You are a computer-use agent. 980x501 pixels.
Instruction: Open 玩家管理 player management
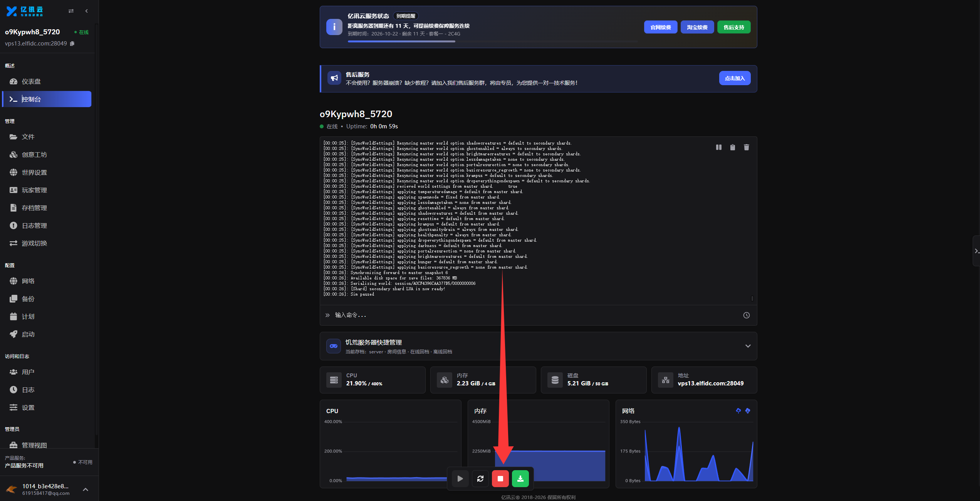[47, 190]
